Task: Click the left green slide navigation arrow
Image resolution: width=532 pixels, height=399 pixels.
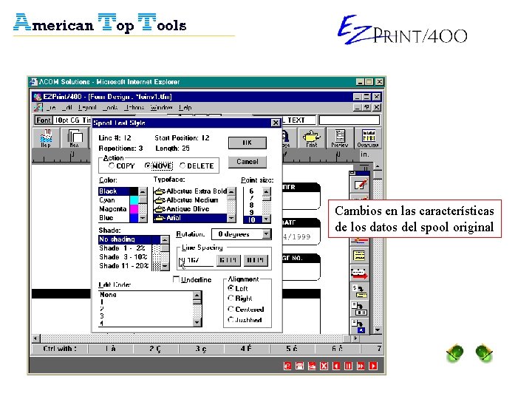Action: point(455,353)
